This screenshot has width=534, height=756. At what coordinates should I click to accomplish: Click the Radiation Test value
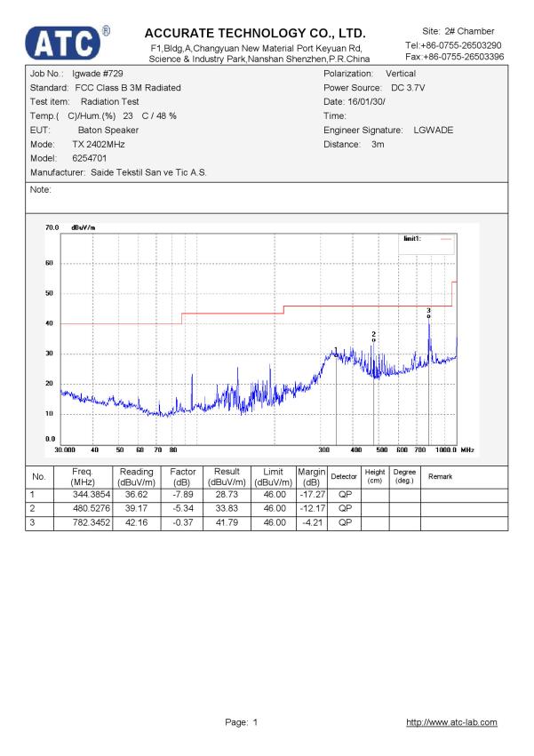click(x=109, y=102)
